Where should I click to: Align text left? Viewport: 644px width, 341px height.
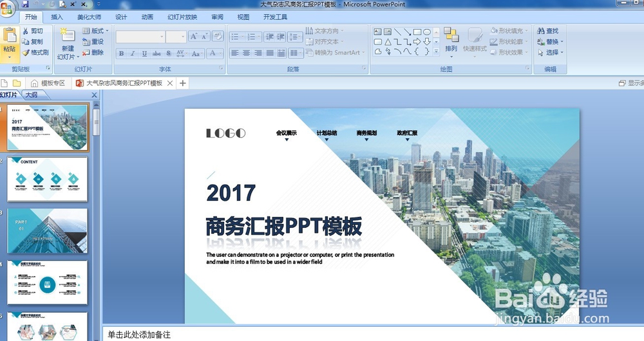pos(234,53)
